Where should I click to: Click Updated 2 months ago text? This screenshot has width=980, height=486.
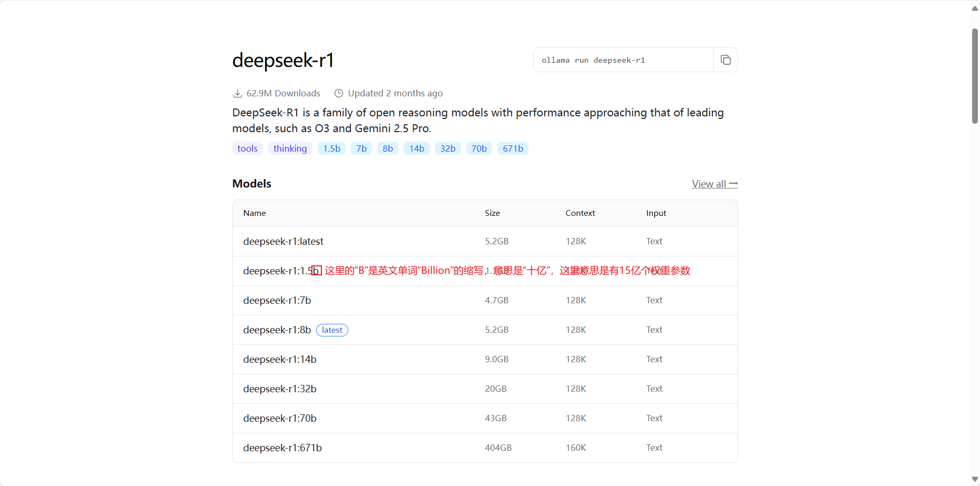(x=395, y=93)
